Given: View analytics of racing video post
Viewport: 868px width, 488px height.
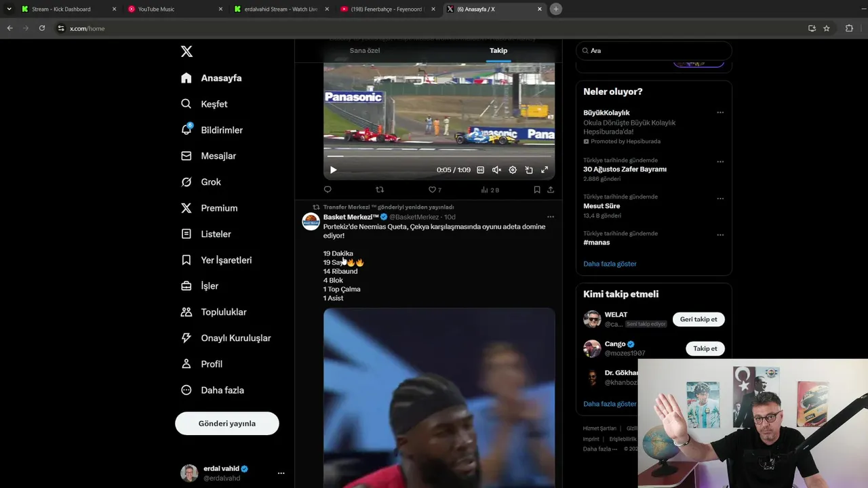Looking at the screenshot, I should [x=490, y=190].
